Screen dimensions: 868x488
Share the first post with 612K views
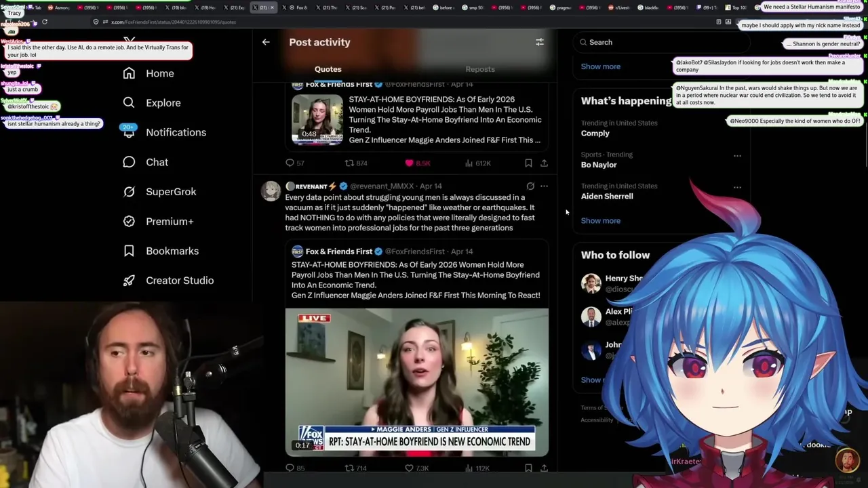[544, 163]
